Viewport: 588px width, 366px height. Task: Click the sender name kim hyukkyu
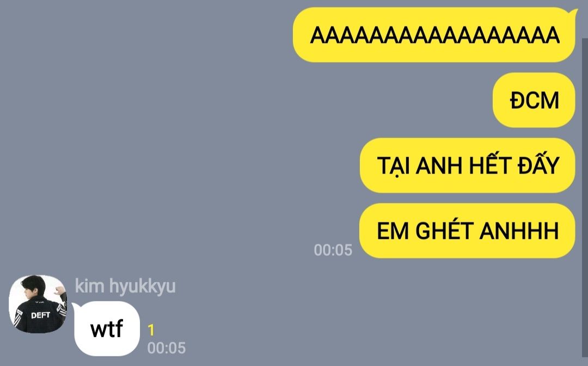pos(125,286)
